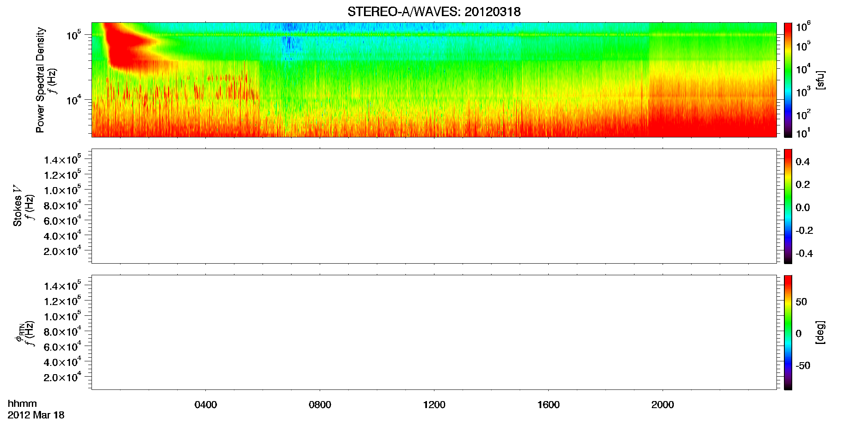
Task: Click the hhmm axis label
Action: click(x=22, y=404)
